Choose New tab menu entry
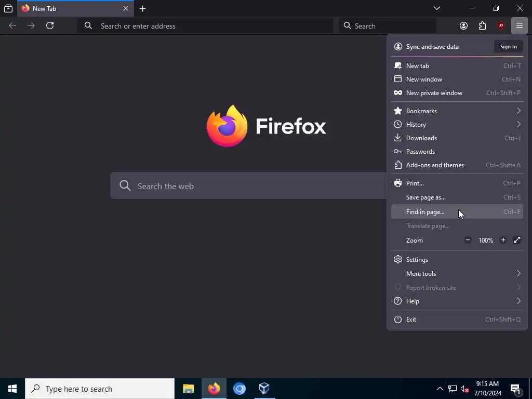 click(457, 66)
